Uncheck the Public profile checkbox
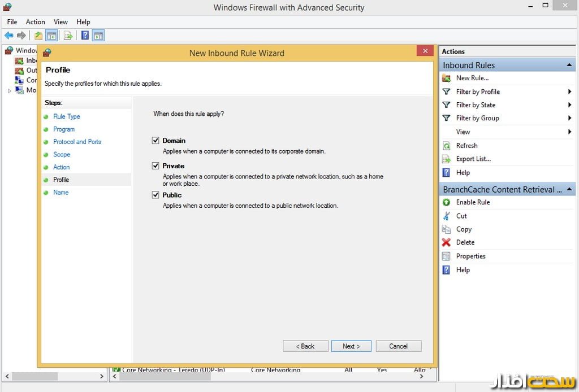579x392 pixels. [155, 195]
